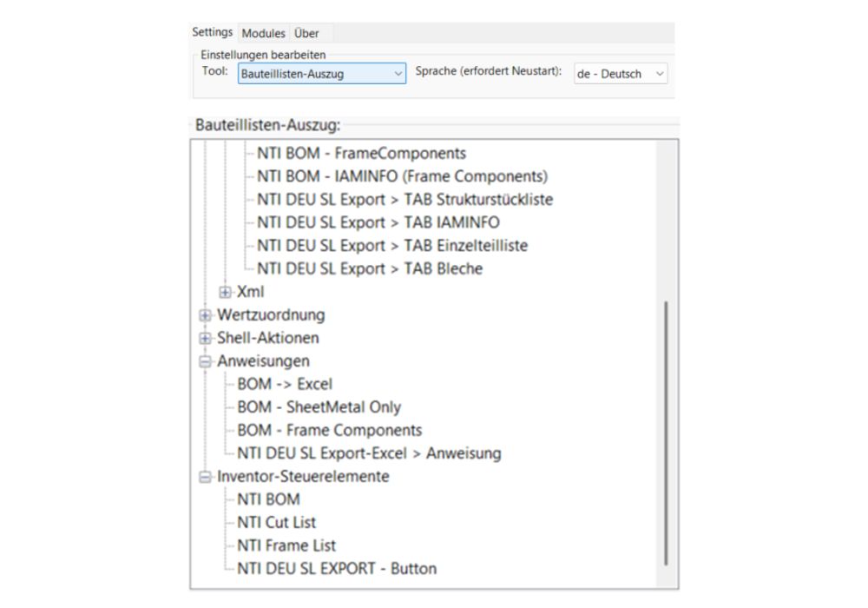Image resolution: width=868 pixels, height=608 pixels.
Task: Open the Sprache language dropdown
Action: coord(620,74)
